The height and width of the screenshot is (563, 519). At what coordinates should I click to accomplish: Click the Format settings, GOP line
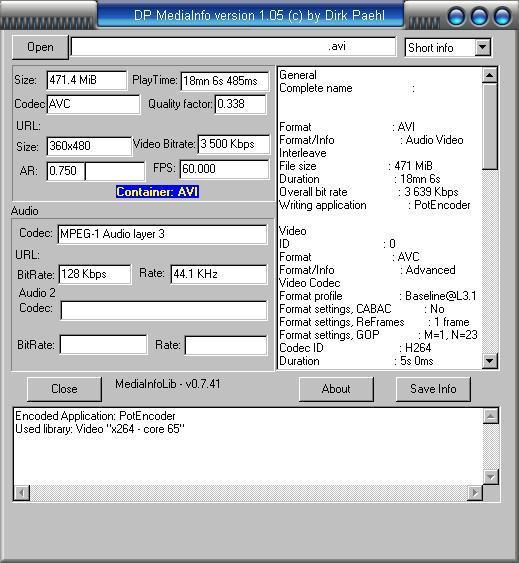point(378,335)
